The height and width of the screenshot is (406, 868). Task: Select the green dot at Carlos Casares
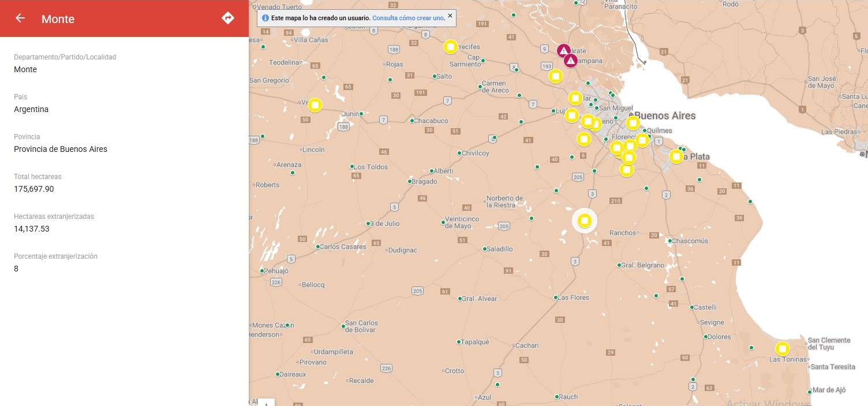pyautogui.click(x=317, y=247)
